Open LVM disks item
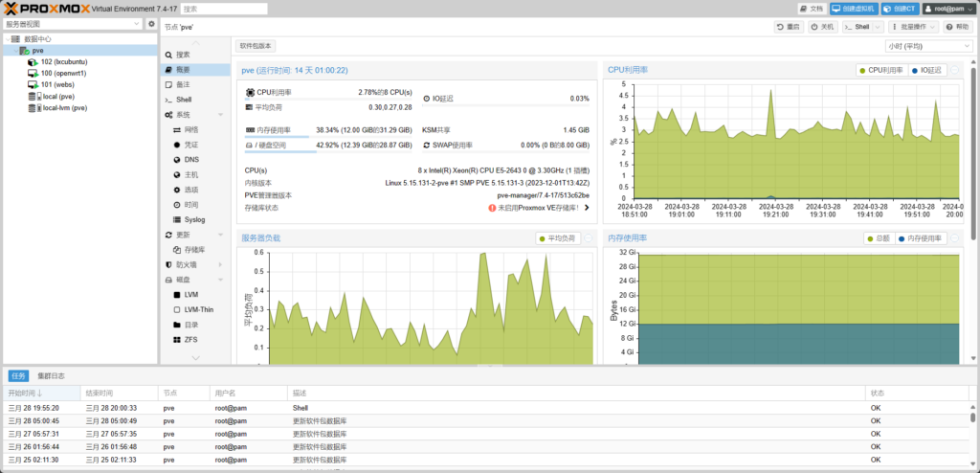Image resolution: width=980 pixels, height=473 pixels. (x=195, y=295)
